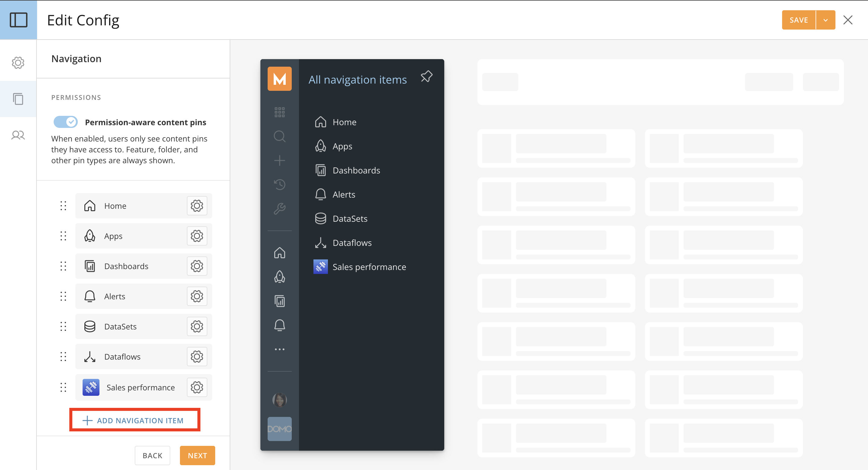Click the wrench tools icon in preview rail
The image size is (868, 470).
pyautogui.click(x=280, y=209)
